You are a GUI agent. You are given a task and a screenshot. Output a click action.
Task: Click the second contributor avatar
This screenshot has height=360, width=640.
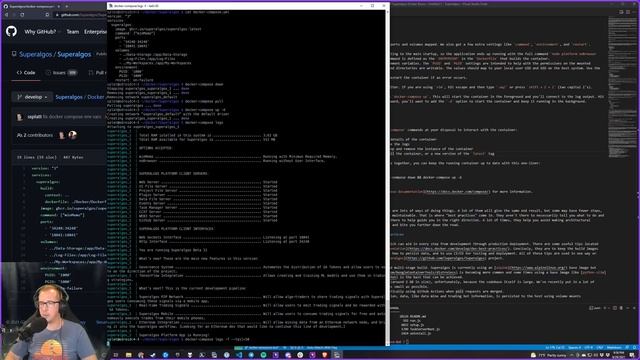[x=73, y=135]
